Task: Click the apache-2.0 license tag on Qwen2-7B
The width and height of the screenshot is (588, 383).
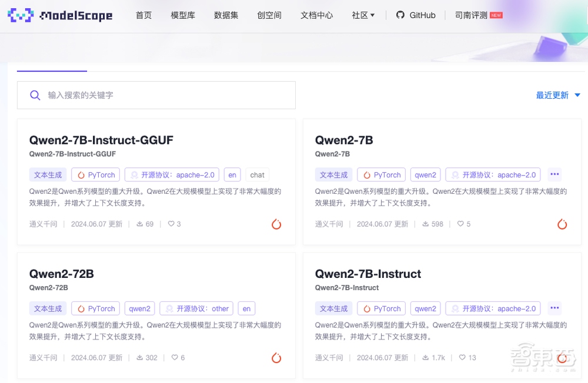Action: [x=492, y=174]
